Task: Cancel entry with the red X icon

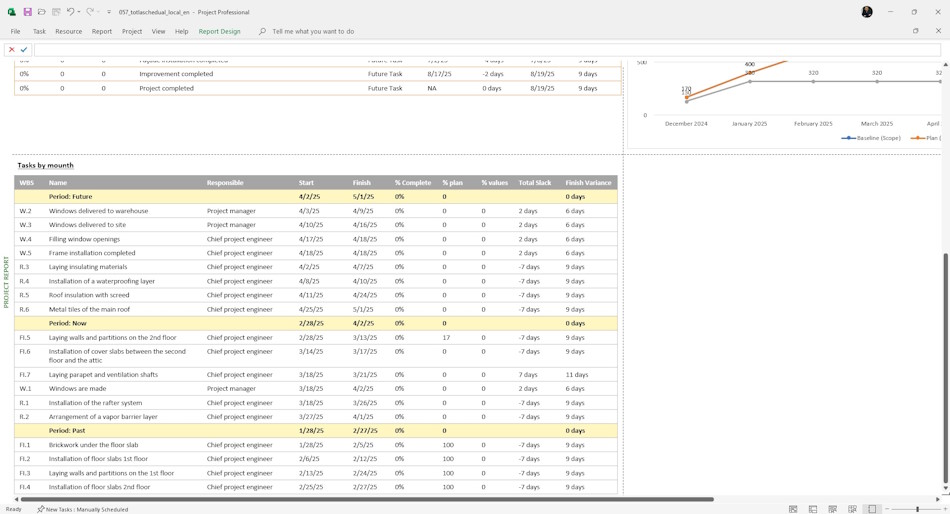Action: click(x=12, y=50)
